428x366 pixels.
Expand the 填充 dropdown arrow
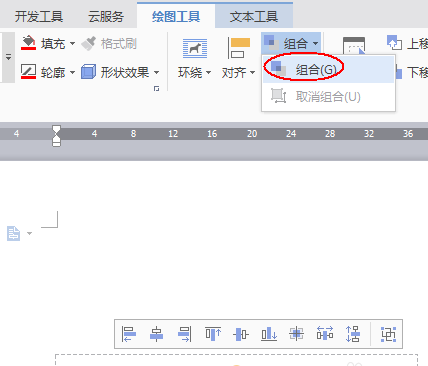click(72, 44)
